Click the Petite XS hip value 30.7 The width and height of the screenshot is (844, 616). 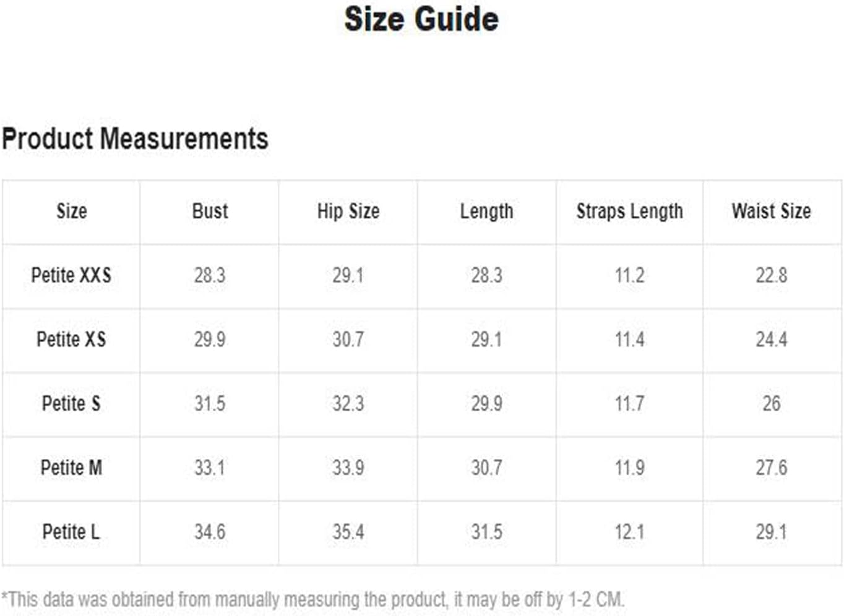pyautogui.click(x=348, y=340)
